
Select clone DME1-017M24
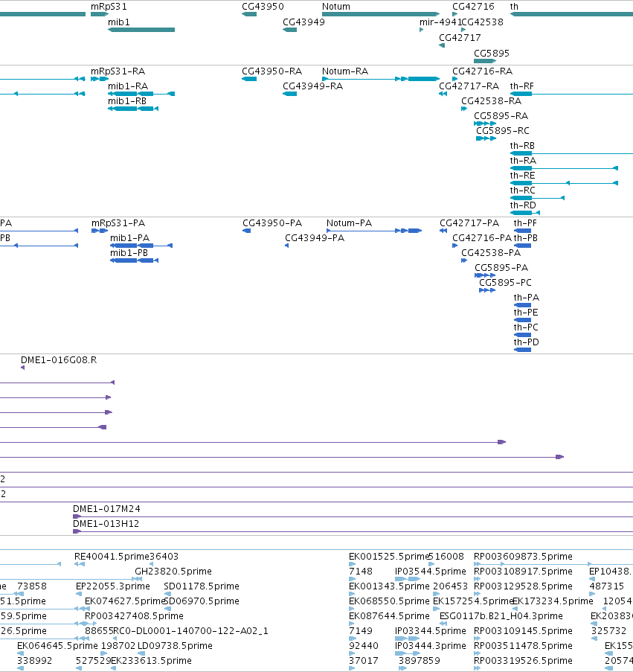(353, 517)
